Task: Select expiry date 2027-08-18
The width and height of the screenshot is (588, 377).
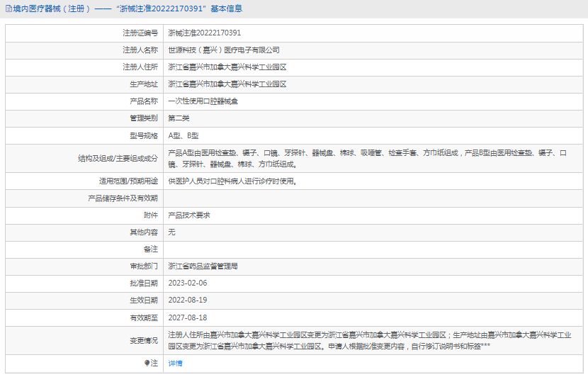Action: [x=188, y=317]
